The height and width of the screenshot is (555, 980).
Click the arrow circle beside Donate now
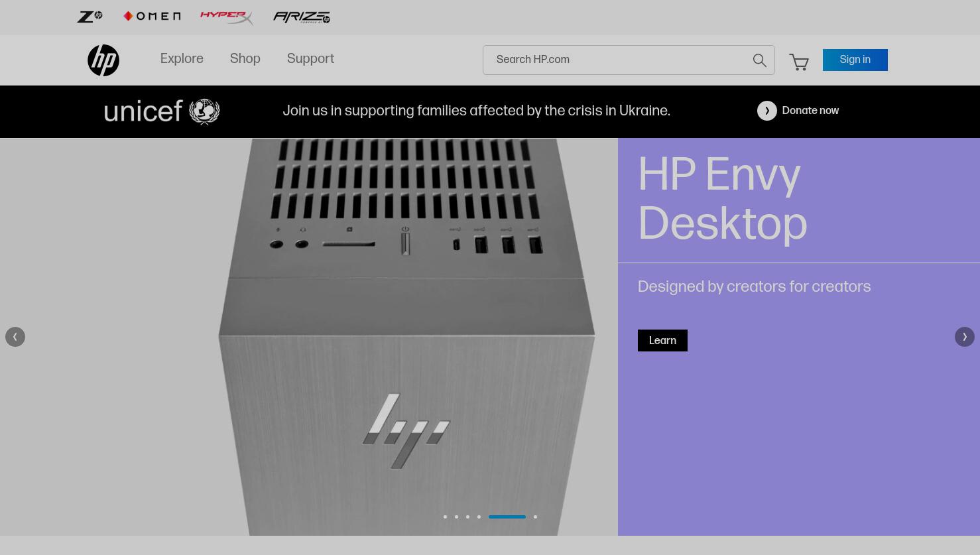pos(767,111)
